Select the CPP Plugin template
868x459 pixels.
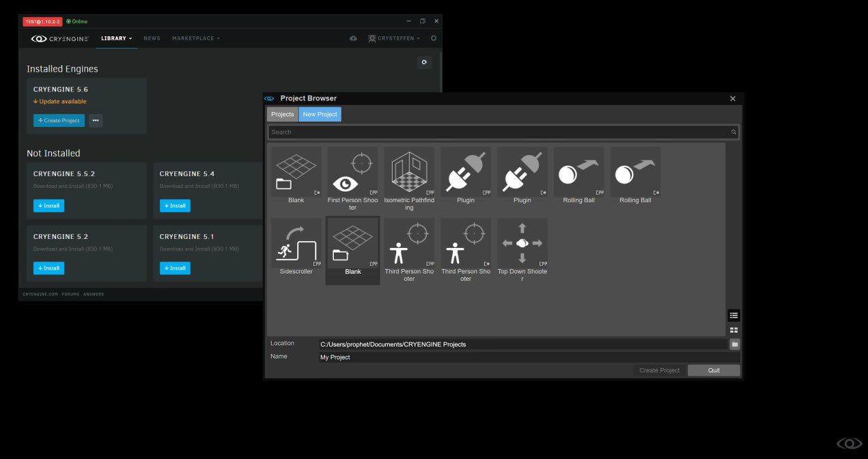pyautogui.click(x=466, y=176)
